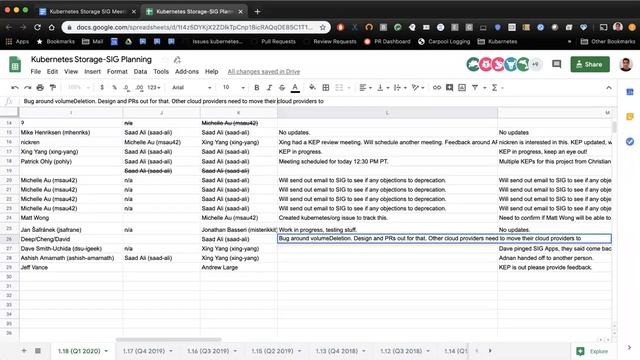Print the spreadsheet using printer icon

click(40, 87)
